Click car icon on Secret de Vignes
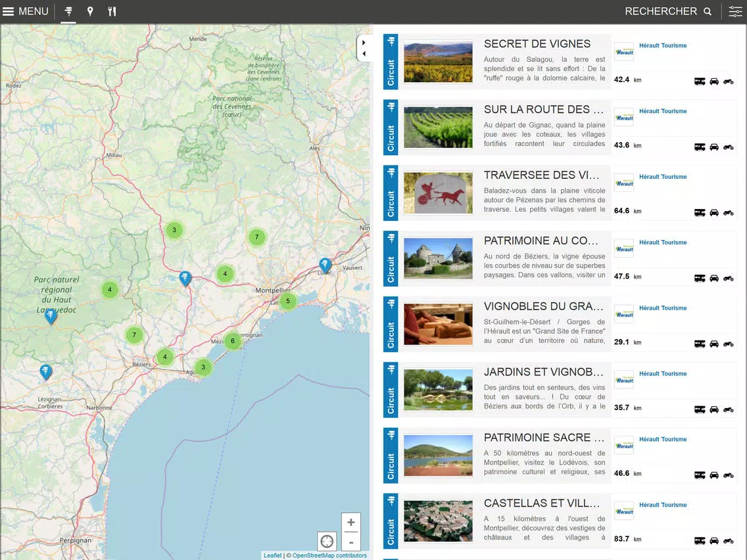This screenshot has width=747, height=560. [714, 82]
